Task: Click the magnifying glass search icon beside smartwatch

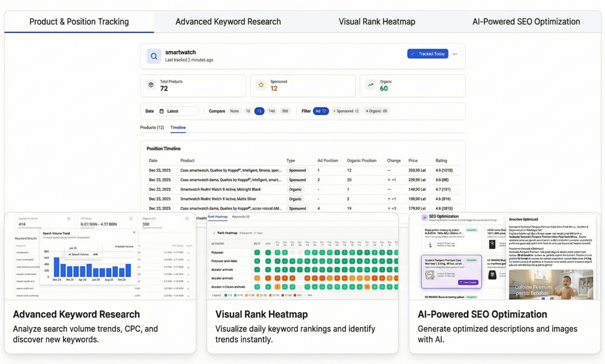Action: 154,56
